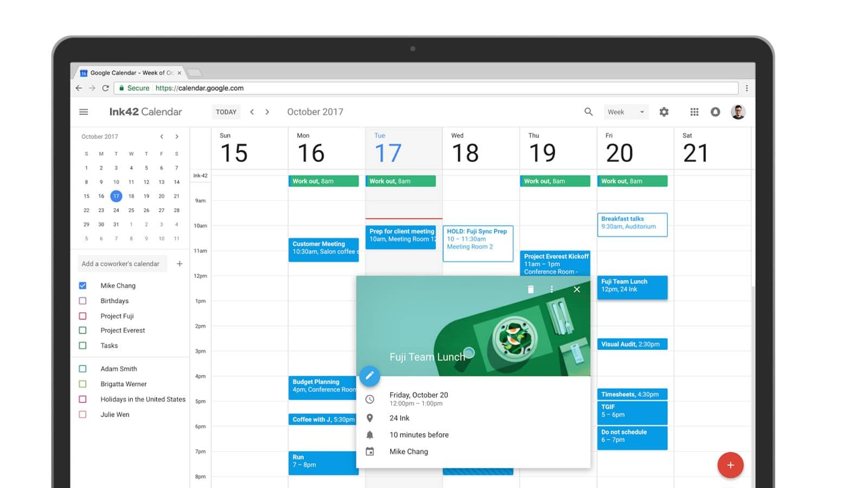Enable the Project Everest calendar
The width and height of the screenshot is (868, 488).
[82, 330]
